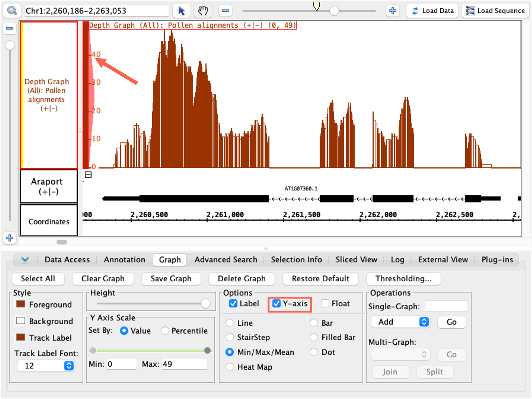532x399 pixels.
Task: Open the Advanced Search tab
Action: click(x=226, y=260)
